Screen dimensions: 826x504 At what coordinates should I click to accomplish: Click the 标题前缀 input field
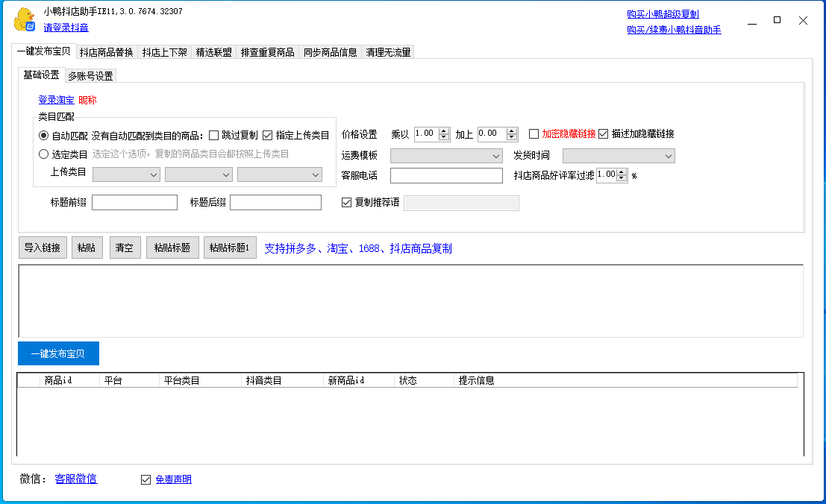134,203
